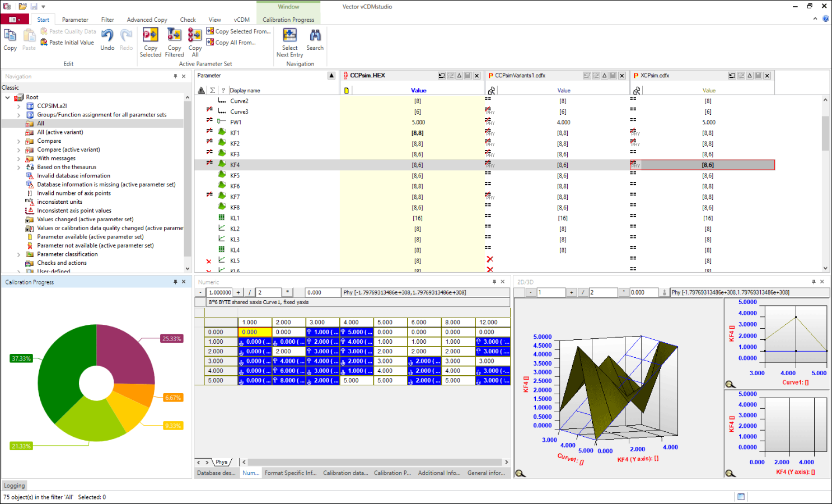Click Copy Selected parameter set icon

coord(150,35)
